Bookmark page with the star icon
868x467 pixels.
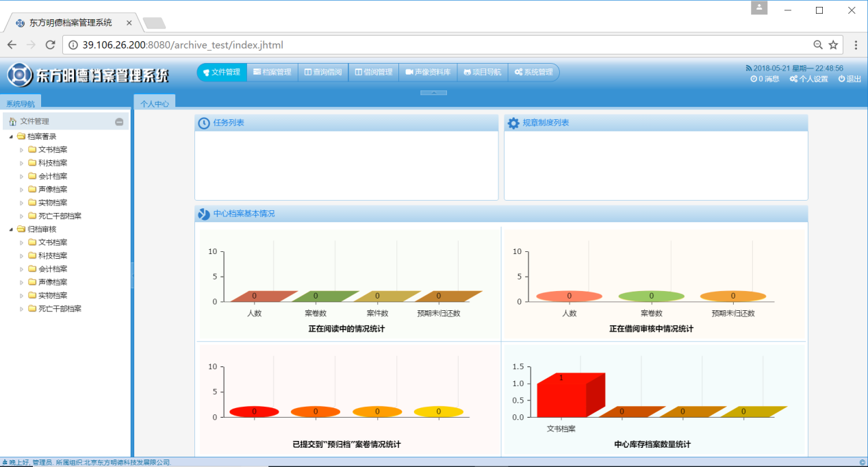pos(833,45)
